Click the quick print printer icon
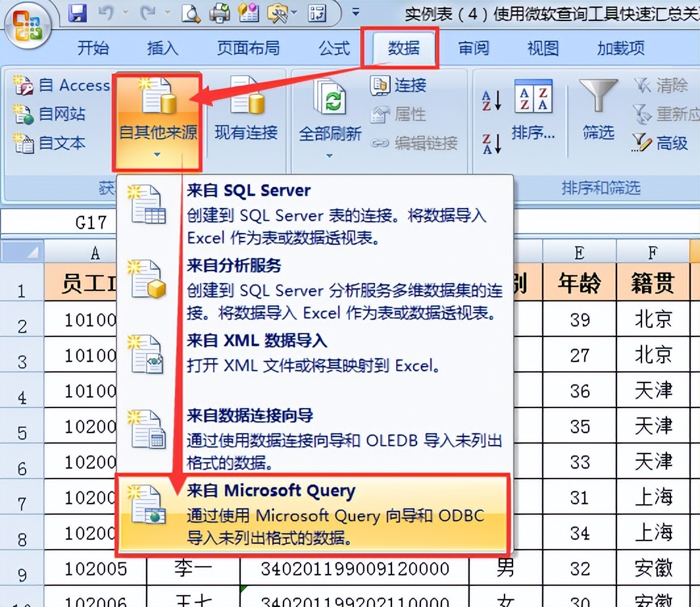Screen dimensions: 700x607 pos(220,13)
